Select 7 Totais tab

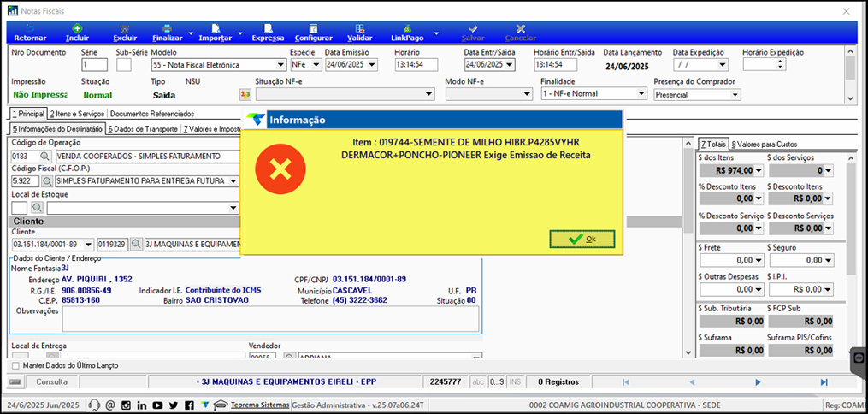(713, 145)
